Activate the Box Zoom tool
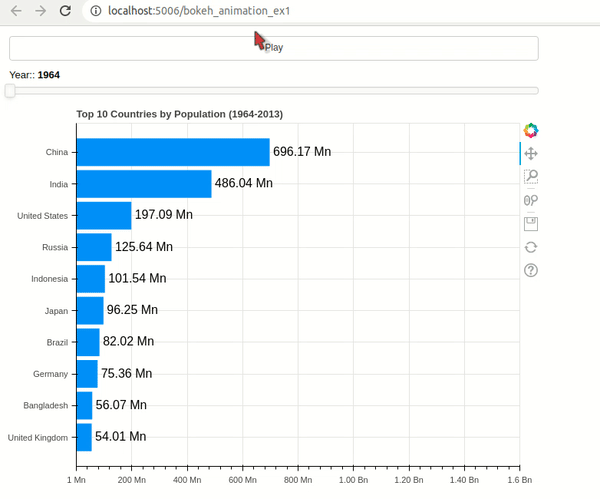This screenshot has height=499, width=600. click(531, 177)
